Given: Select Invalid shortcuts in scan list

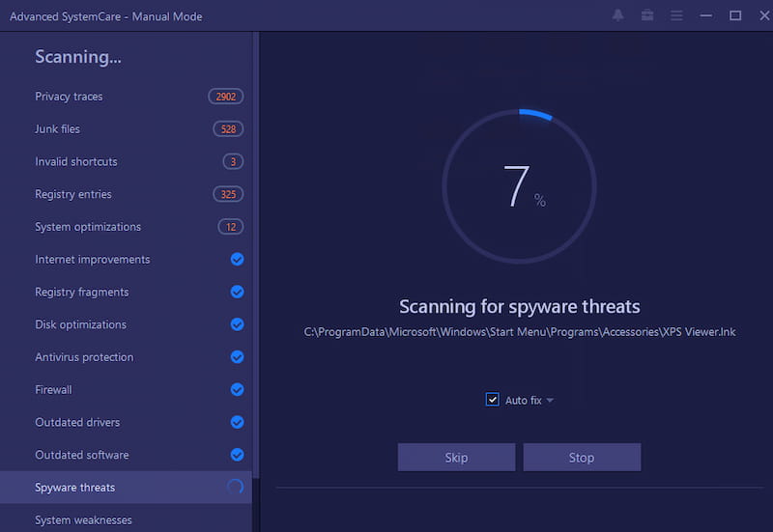Looking at the screenshot, I should click(126, 161).
